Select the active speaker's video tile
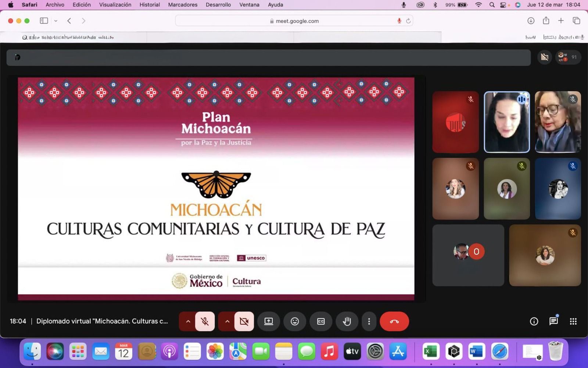Screen dimensions: 588x368 [507, 121]
